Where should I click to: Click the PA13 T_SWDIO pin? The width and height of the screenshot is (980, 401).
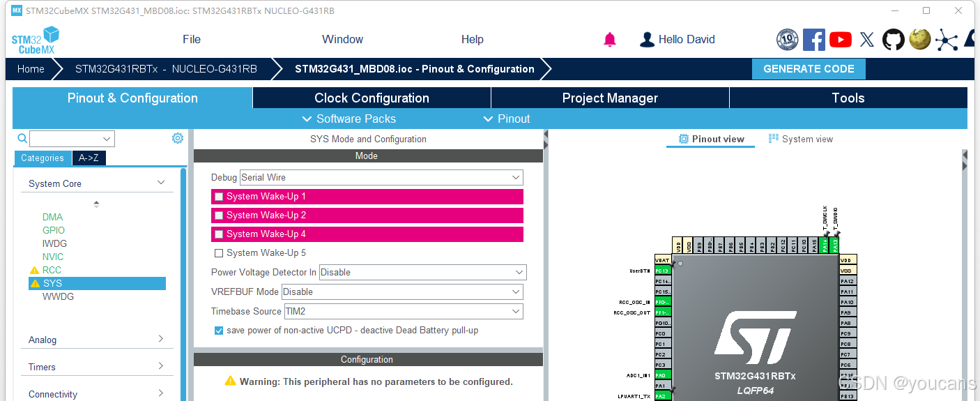click(x=835, y=245)
